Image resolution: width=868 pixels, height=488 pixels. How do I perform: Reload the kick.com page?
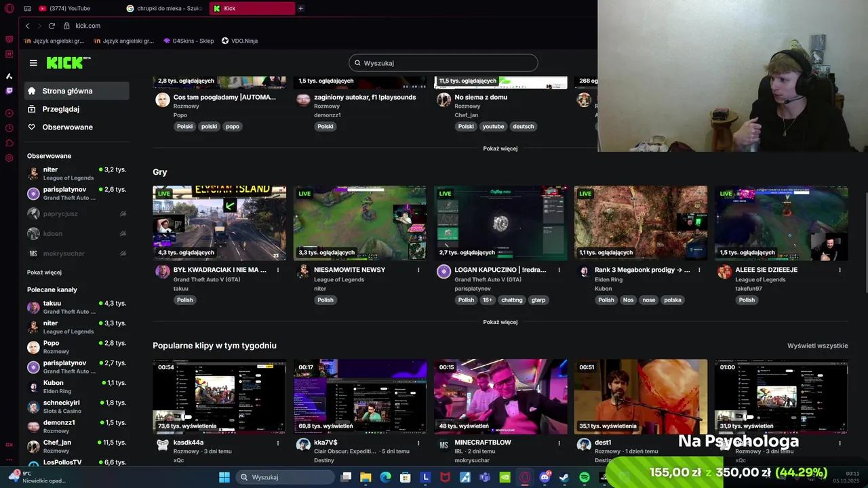(x=52, y=26)
